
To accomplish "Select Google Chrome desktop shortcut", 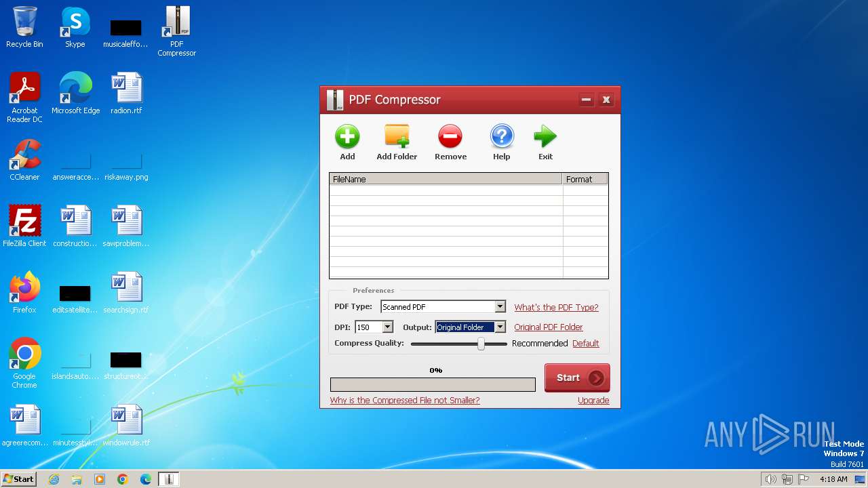I will [x=24, y=363].
